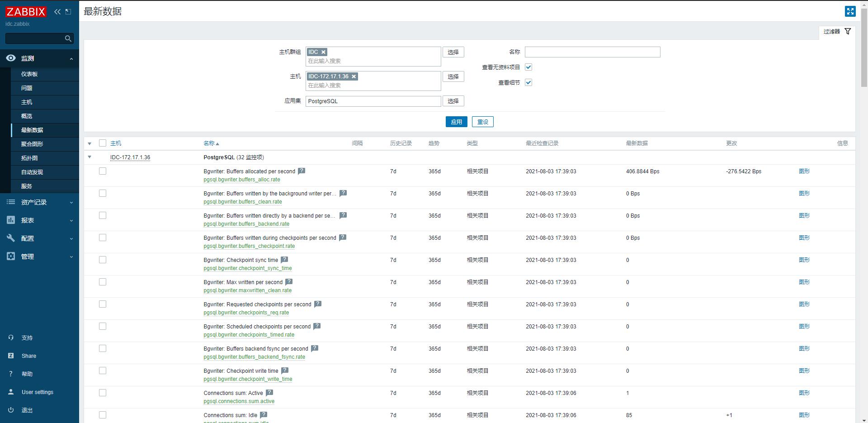Check the Checkpoint write time row checkbox
The width and height of the screenshot is (868, 423).
click(x=103, y=371)
